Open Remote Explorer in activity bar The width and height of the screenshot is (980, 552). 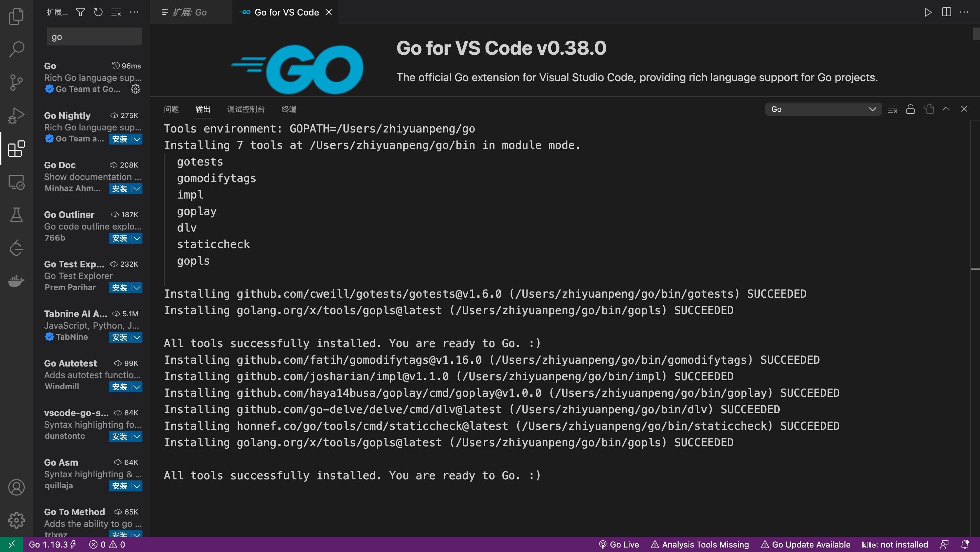point(16,182)
